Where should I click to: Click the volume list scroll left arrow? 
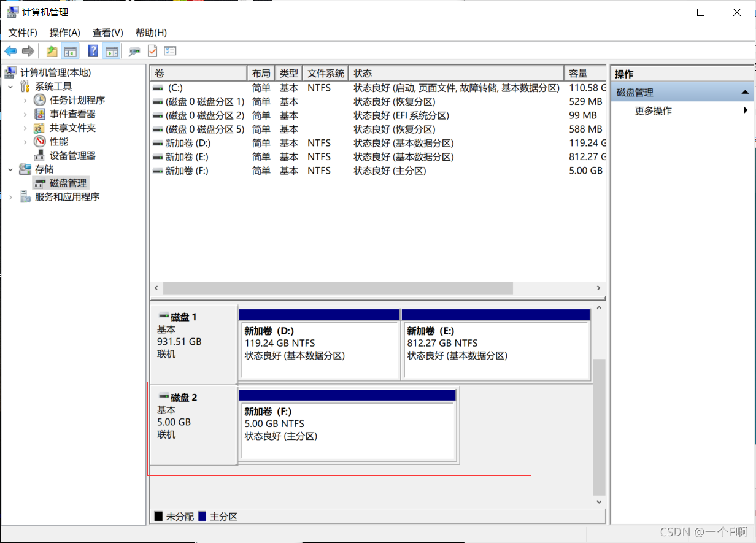click(156, 288)
